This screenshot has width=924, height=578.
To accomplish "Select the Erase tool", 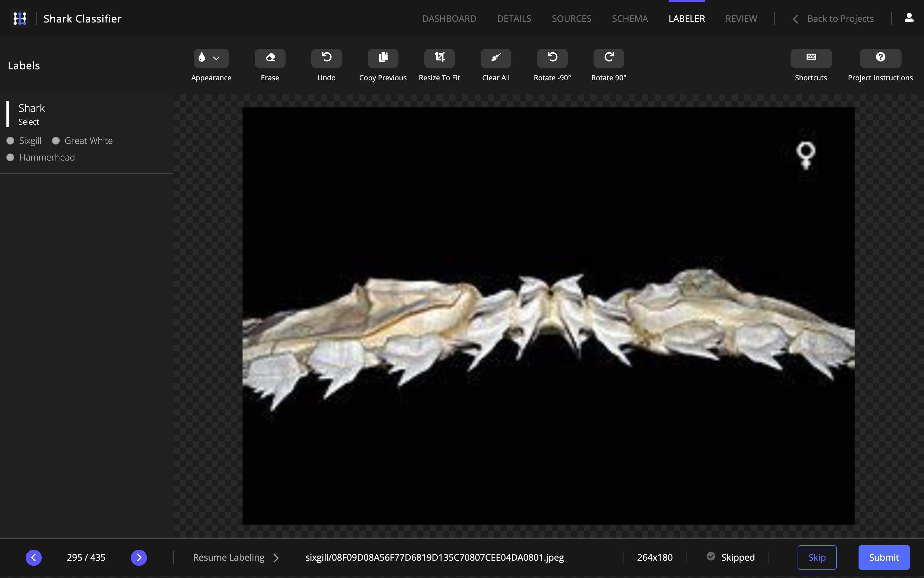I will click(x=270, y=58).
